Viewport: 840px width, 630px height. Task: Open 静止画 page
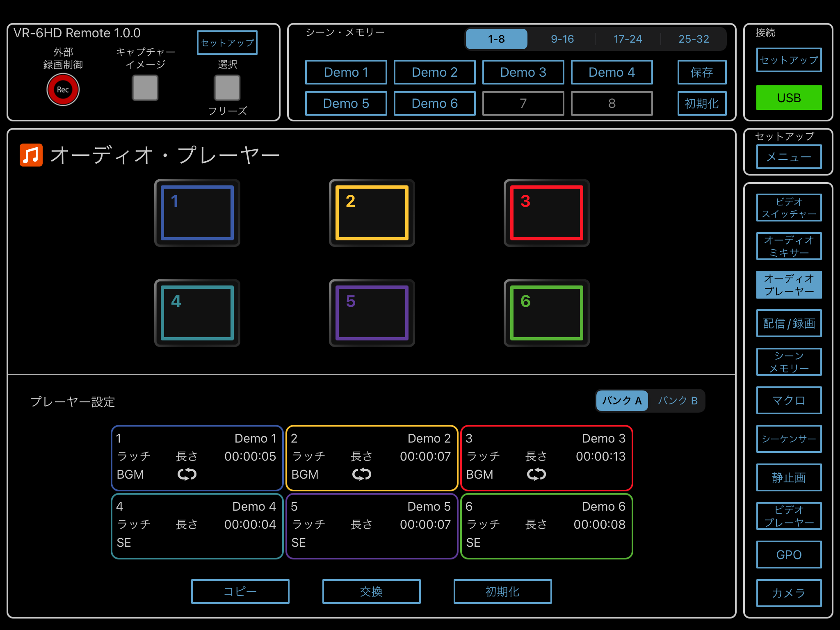tap(789, 477)
